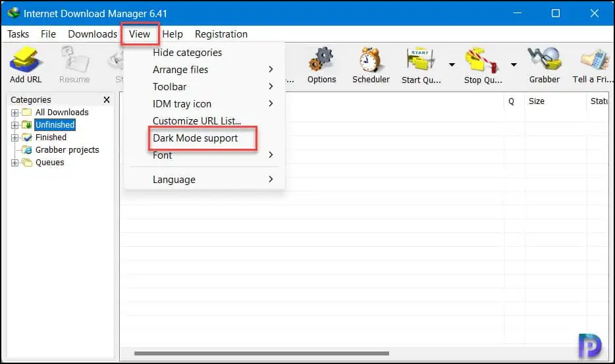
Task: Close the Categories panel
Action: coord(106,99)
